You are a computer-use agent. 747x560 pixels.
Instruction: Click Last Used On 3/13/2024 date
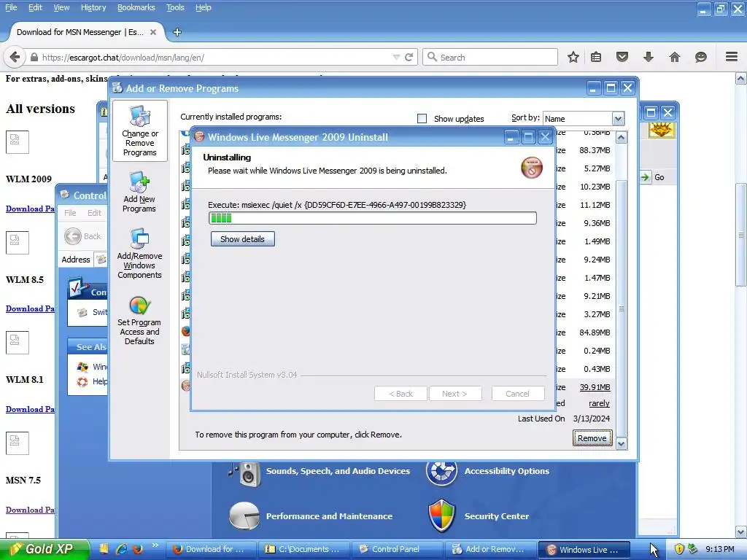(x=591, y=419)
